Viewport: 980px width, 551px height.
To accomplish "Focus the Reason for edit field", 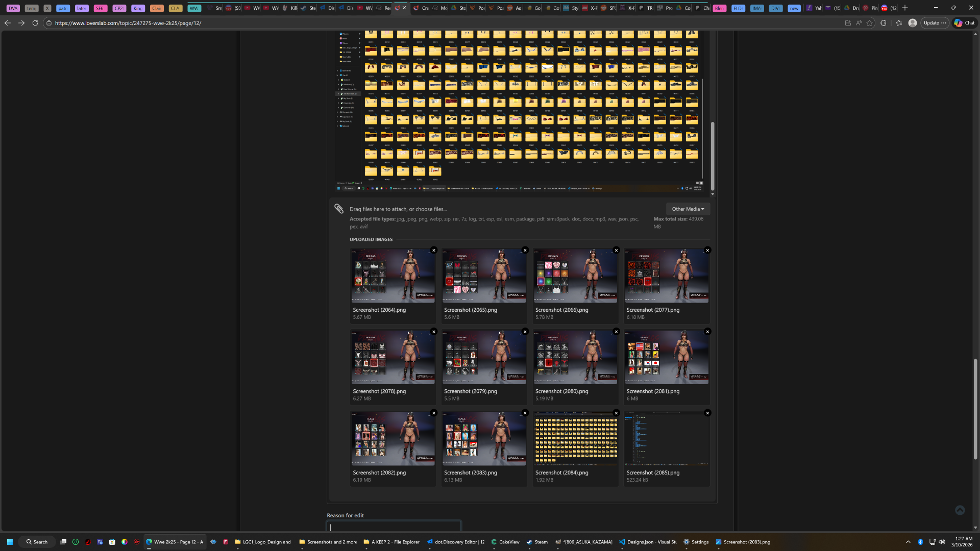I will tap(394, 527).
